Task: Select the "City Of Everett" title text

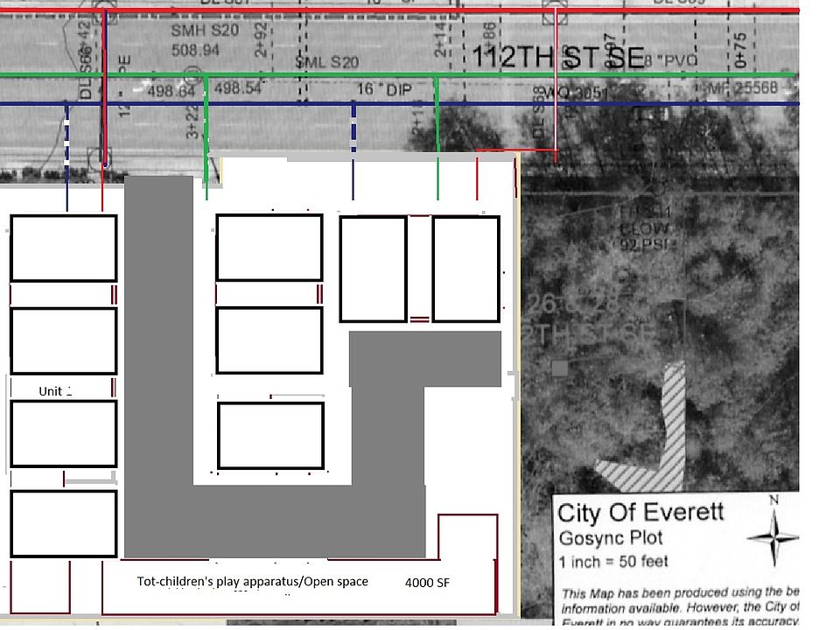Action: point(640,513)
